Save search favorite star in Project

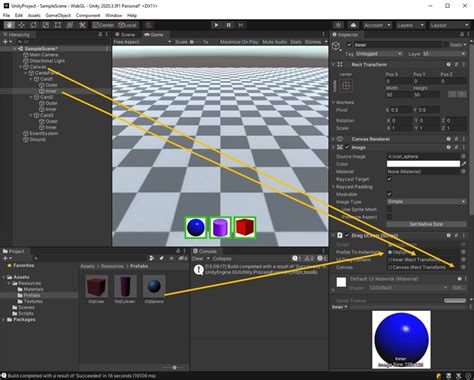172,258
